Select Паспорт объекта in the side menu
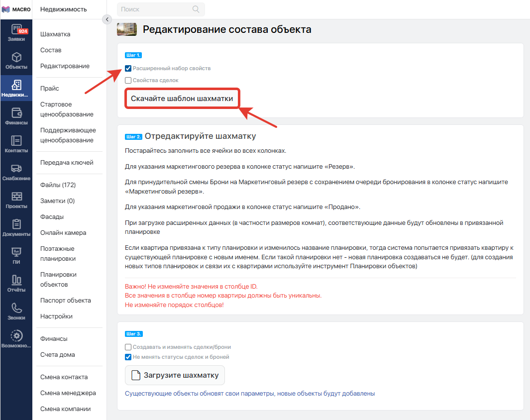Image resolution: width=530 pixels, height=420 pixels. pos(65,301)
